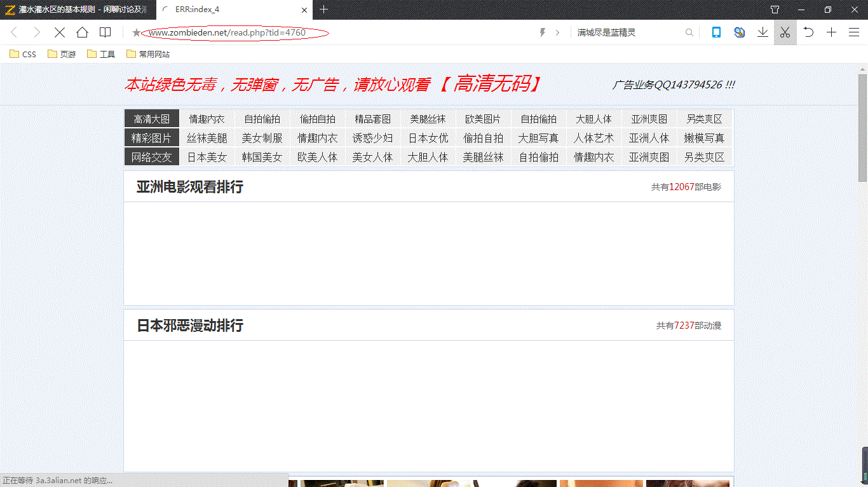Open the 韩国美女 link
This screenshot has width=868, height=487.
pos(262,157)
